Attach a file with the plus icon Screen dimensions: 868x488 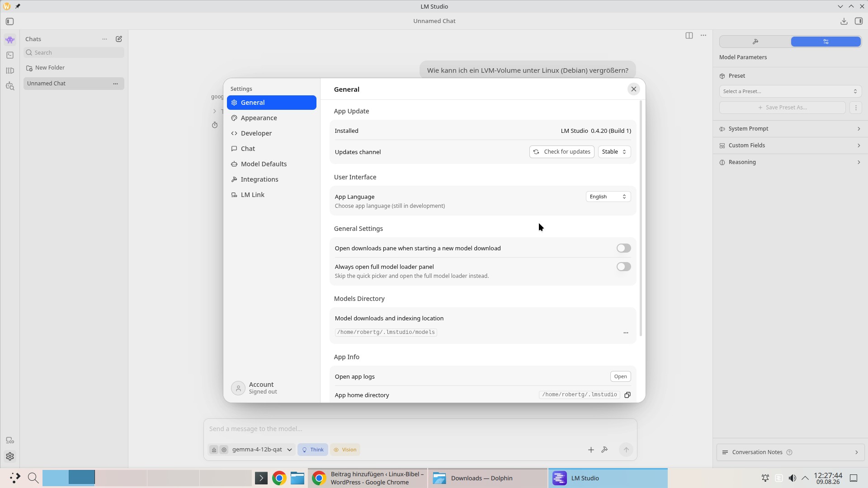click(591, 450)
